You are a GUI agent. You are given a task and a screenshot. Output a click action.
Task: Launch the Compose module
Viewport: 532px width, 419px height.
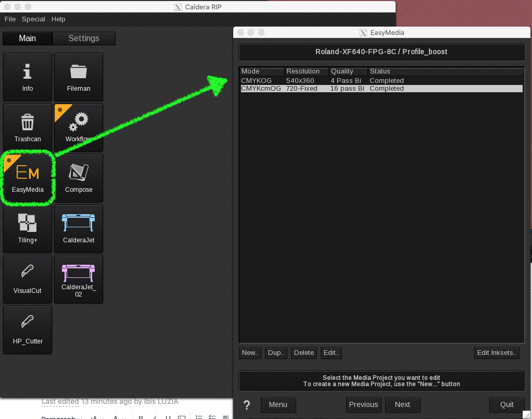click(x=78, y=177)
